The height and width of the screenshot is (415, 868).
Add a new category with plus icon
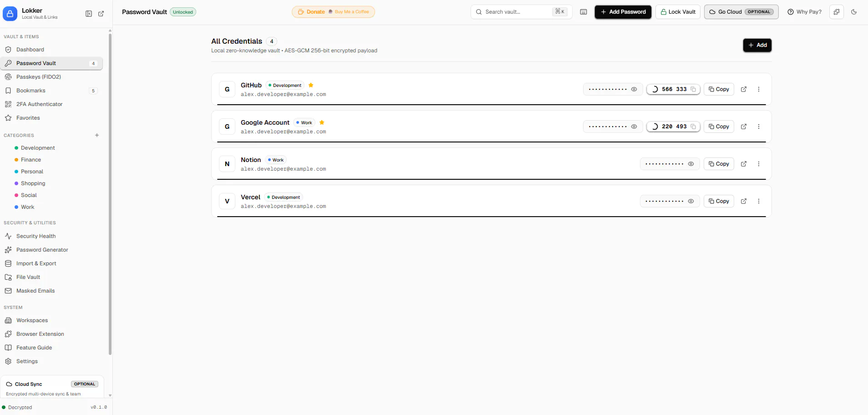point(97,135)
